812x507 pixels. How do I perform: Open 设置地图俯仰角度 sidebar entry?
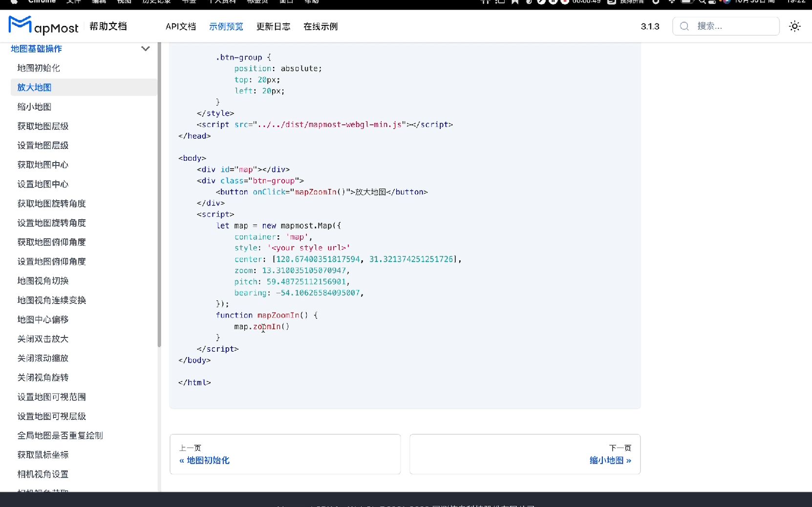click(x=52, y=261)
